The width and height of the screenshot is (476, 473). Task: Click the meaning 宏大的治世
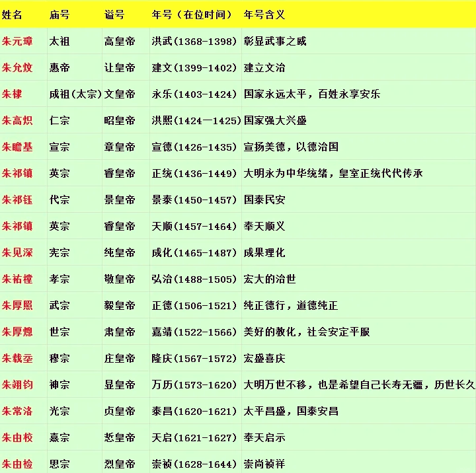click(x=270, y=279)
